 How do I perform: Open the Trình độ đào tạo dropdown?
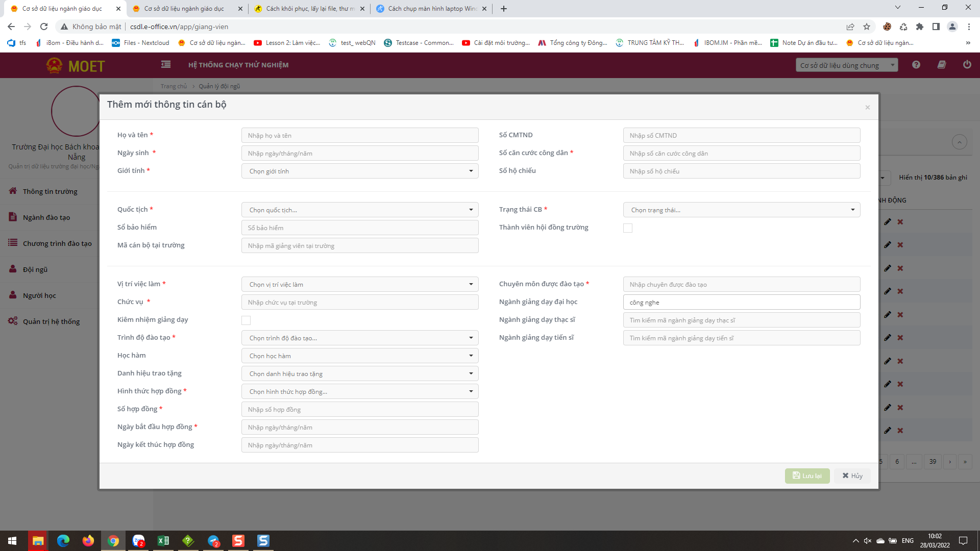coord(360,338)
